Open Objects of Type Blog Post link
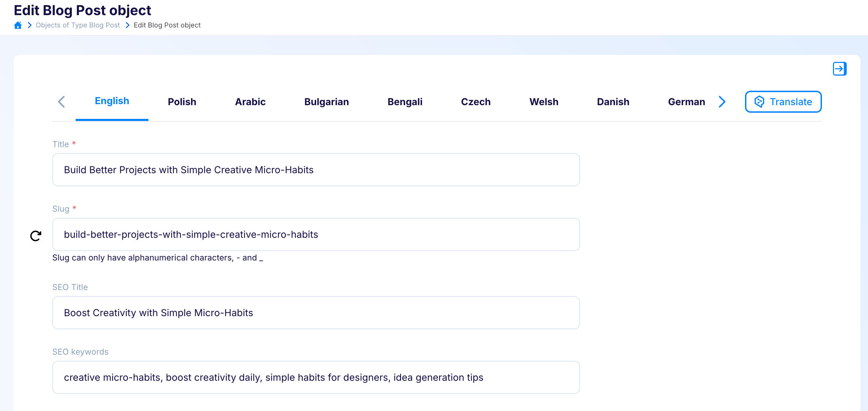This screenshot has height=411, width=868. click(78, 25)
